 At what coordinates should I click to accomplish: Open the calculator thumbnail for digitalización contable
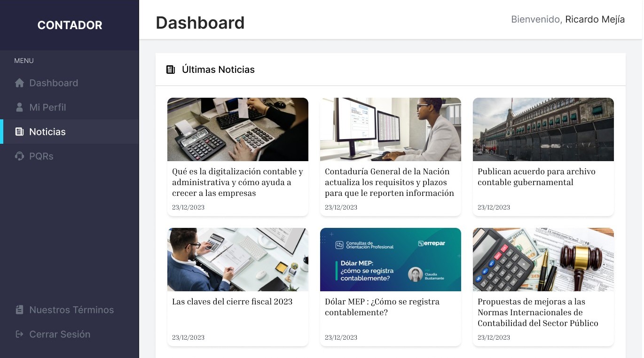(238, 129)
